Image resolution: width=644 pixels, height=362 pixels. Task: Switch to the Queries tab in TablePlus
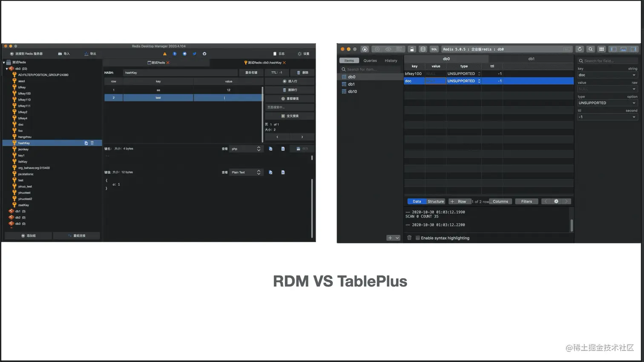tap(370, 60)
